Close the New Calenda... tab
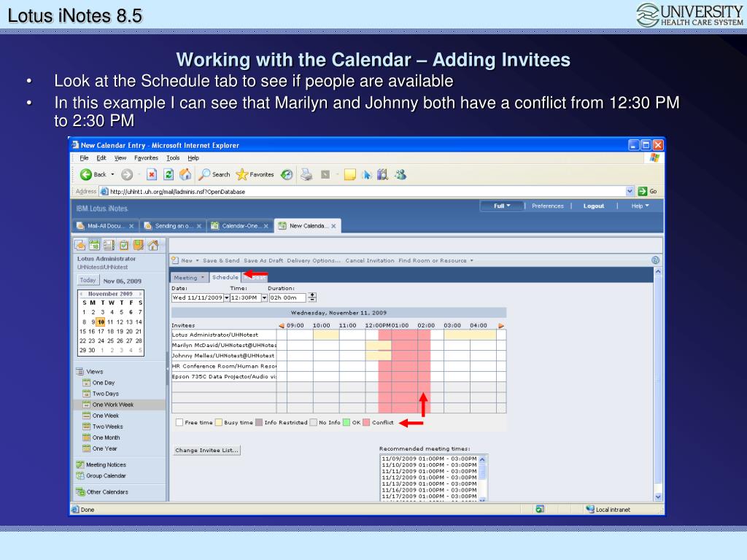747x560 pixels. pos(333,226)
